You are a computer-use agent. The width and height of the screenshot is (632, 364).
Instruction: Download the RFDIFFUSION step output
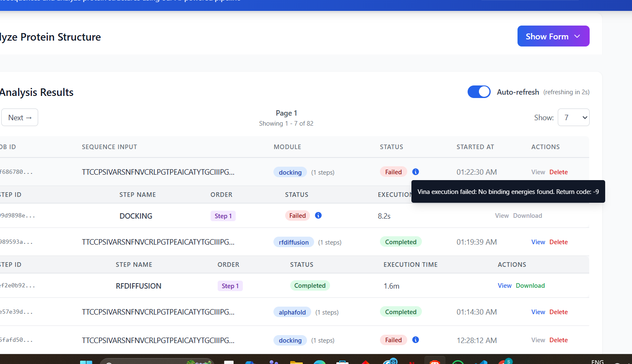pos(530,286)
